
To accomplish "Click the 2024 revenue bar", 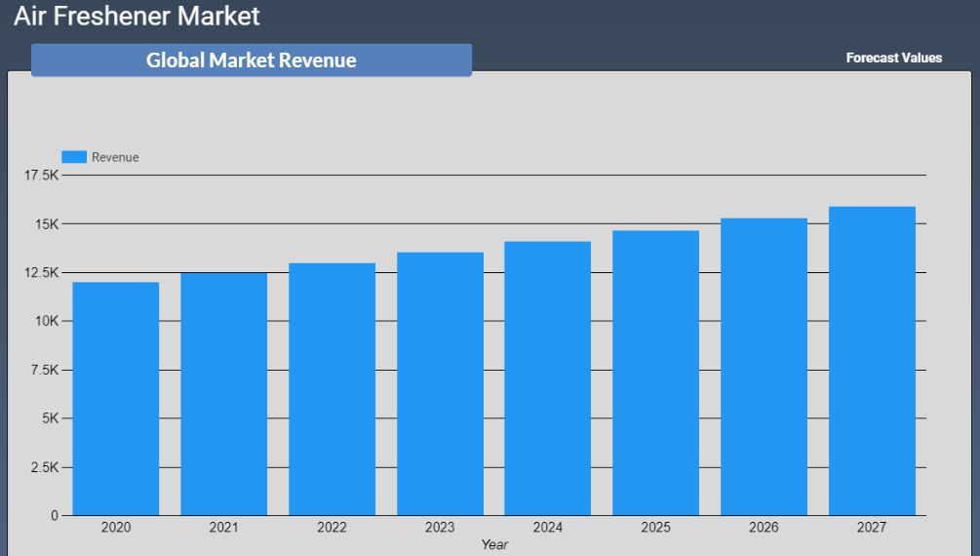I will tap(547, 378).
